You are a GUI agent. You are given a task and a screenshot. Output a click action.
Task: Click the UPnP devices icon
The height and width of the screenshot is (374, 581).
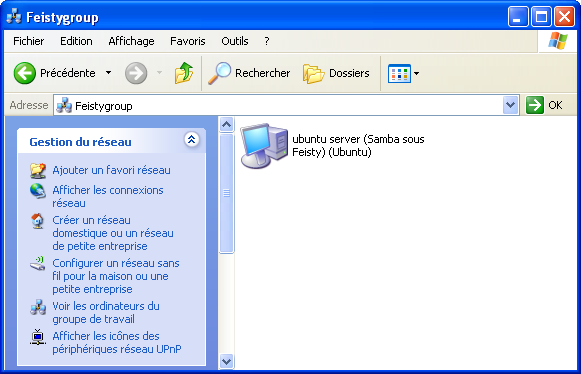coord(38,337)
